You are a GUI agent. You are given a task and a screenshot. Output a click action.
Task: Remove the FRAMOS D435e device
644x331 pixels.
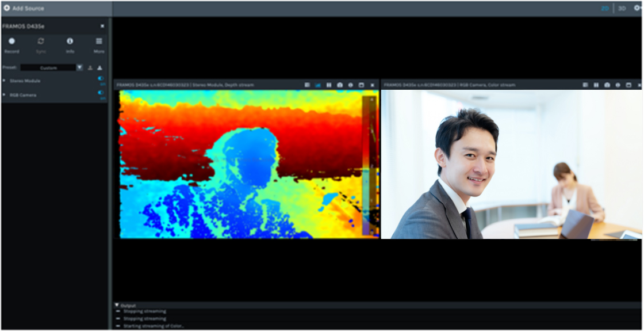[x=102, y=26]
